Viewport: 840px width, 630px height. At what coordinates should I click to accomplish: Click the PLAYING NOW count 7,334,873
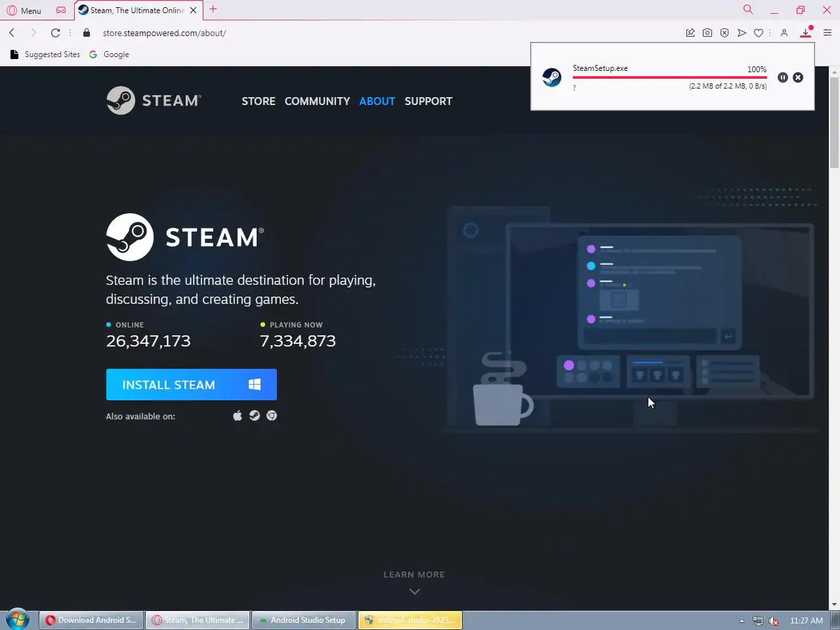(x=298, y=341)
